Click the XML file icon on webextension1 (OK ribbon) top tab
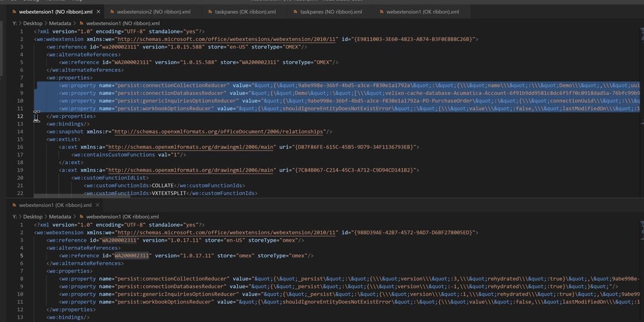 pos(381,10)
